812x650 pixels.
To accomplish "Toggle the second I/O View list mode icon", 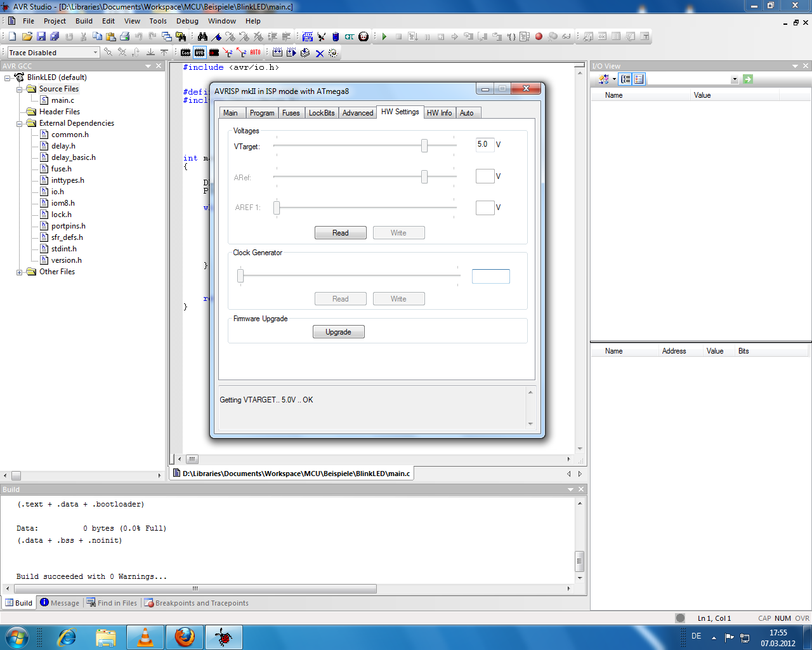I will pyautogui.click(x=639, y=79).
